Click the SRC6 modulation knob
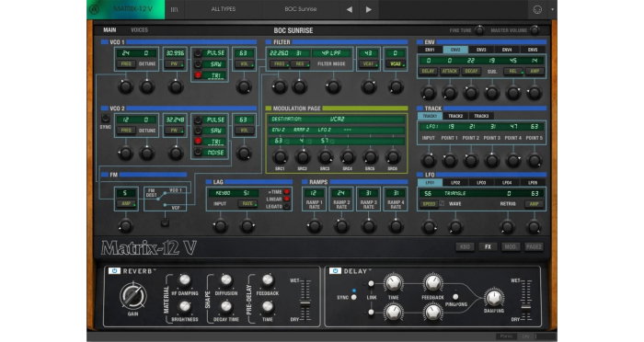644x342 pixels. coord(393,157)
